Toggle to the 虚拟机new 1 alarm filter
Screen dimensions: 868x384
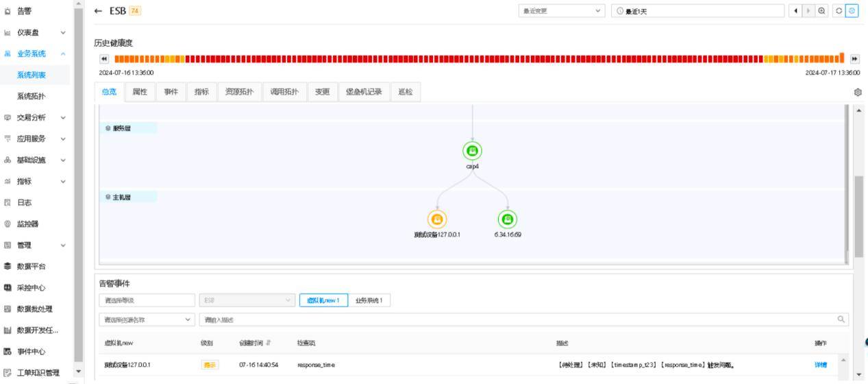pos(323,300)
